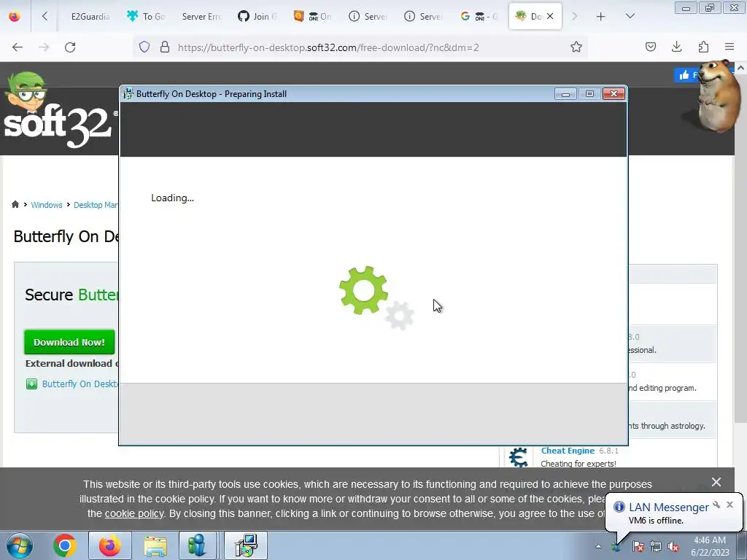Click the green Download Now! button
747x560 pixels.
(x=69, y=342)
